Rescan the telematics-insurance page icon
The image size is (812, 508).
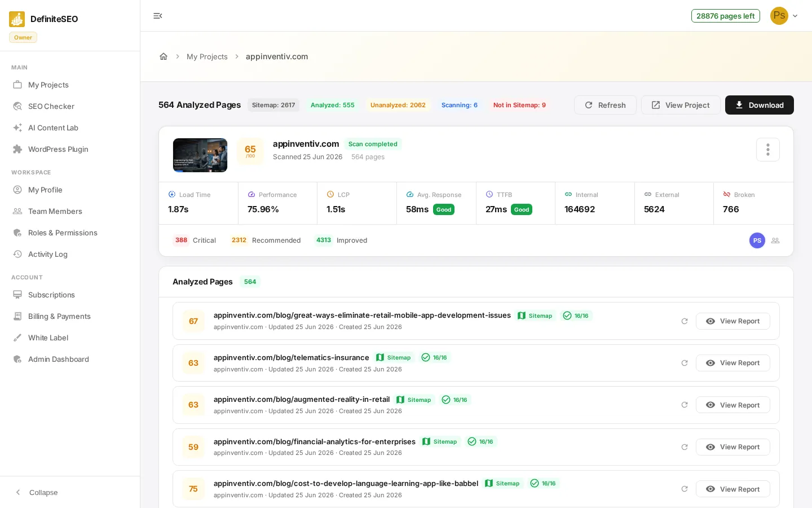tap(684, 363)
